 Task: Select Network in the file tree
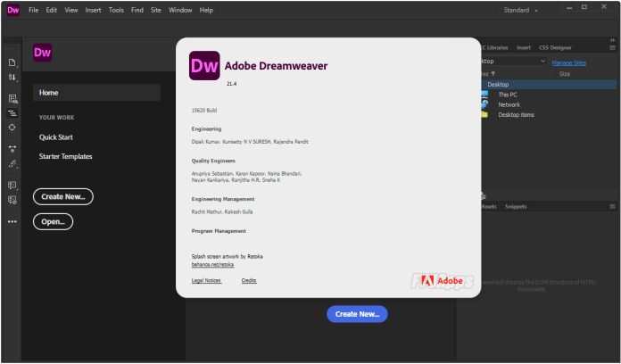point(509,104)
